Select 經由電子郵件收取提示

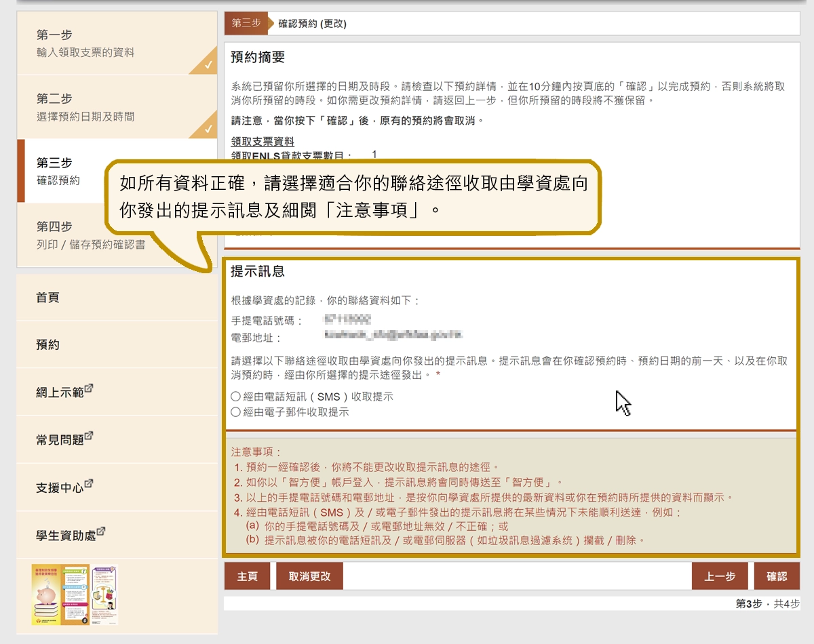235,414
